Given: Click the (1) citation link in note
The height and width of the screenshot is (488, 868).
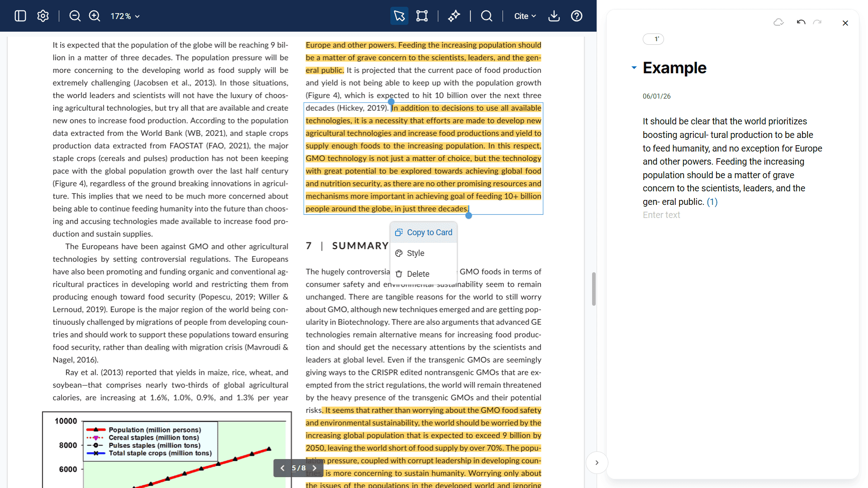Looking at the screenshot, I should [712, 202].
